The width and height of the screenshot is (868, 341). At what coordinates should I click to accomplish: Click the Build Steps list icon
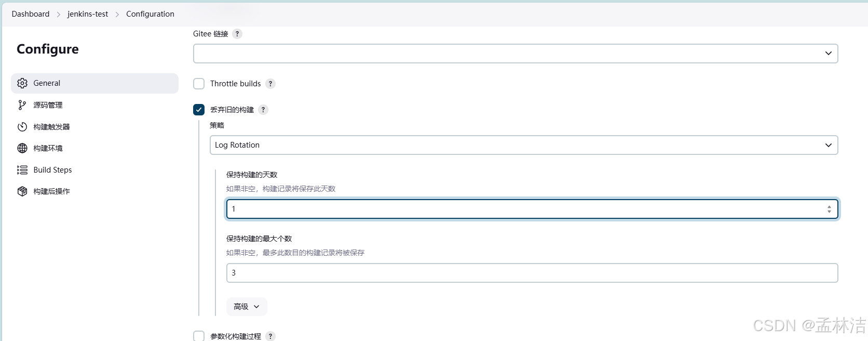pyautogui.click(x=22, y=170)
